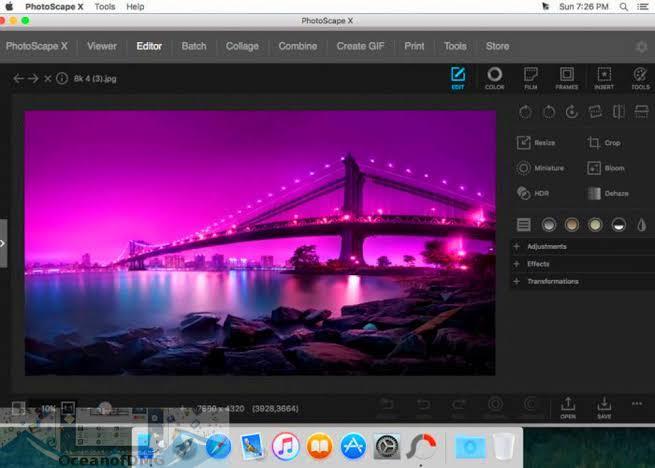Switch to the Print tab
The image size is (655, 468).
[x=414, y=46]
